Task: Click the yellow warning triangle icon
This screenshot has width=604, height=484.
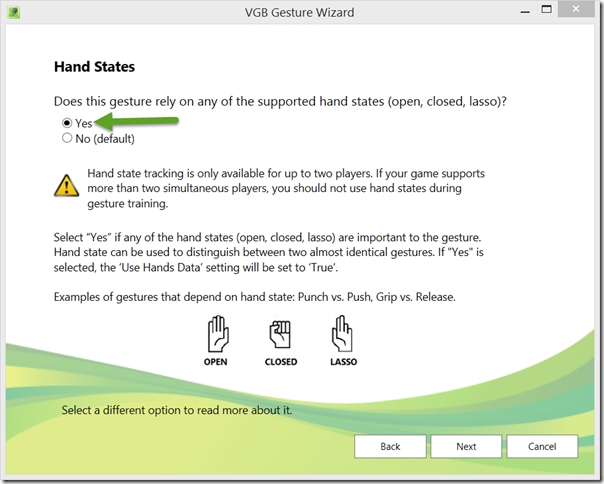Action: point(66,185)
